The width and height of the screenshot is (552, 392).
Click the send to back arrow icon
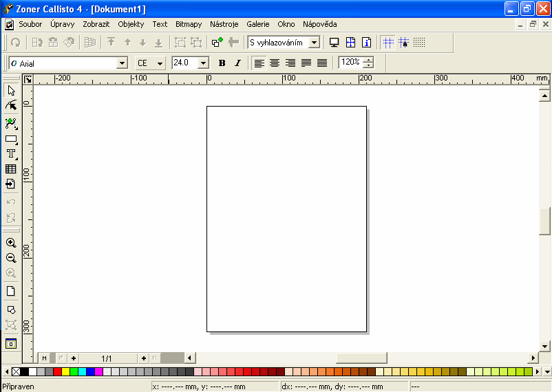[159, 43]
